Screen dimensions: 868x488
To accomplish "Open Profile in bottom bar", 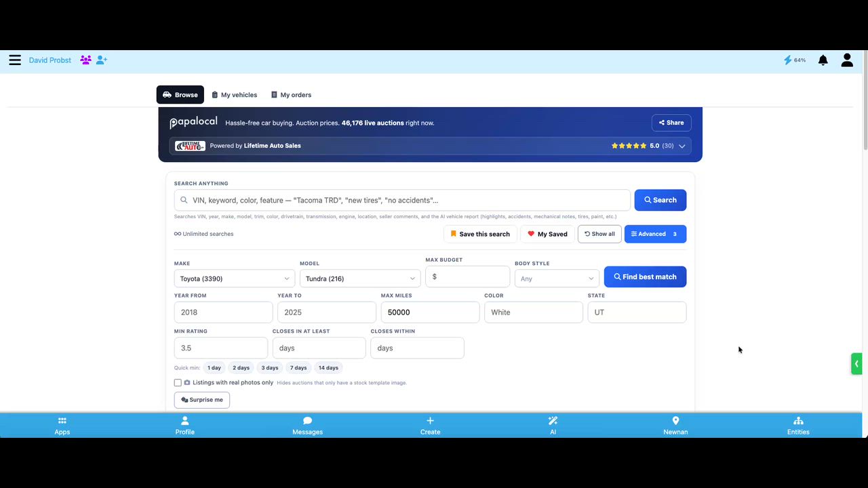I will 185,426.
